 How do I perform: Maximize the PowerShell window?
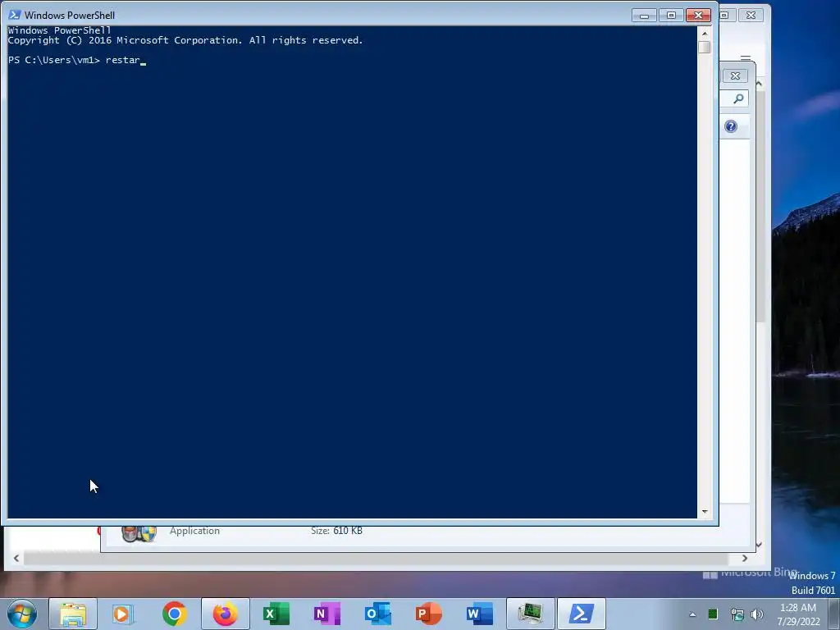(671, 15)
